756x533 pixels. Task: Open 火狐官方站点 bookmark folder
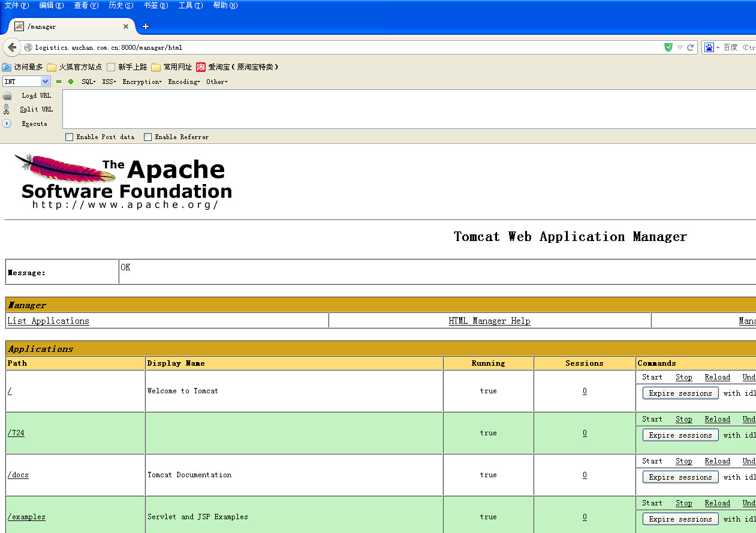tap(74, 67)
